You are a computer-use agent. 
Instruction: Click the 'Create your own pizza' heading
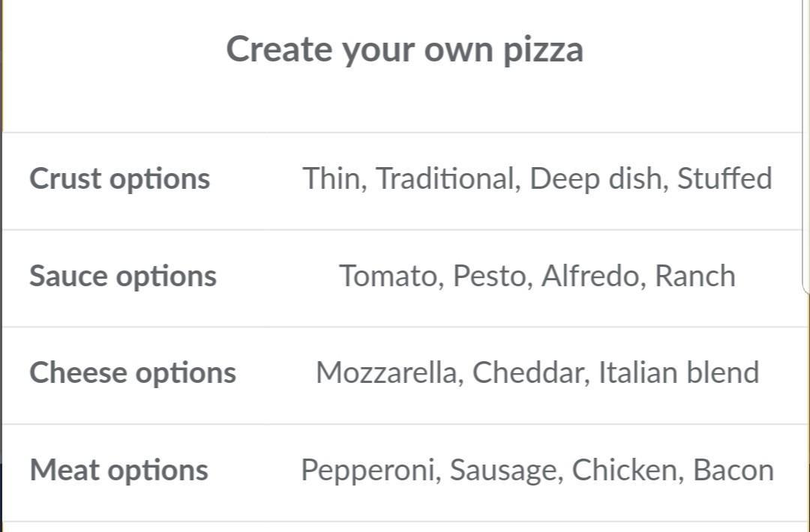(x=405, y=50)
